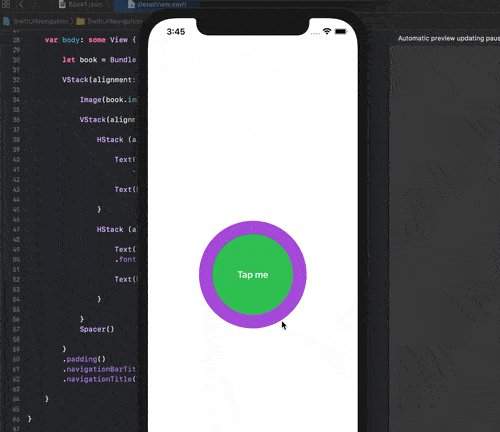Click "VStack(alignm" on line 36
Viewport: 500px width, 432px height.
point(107,120)
